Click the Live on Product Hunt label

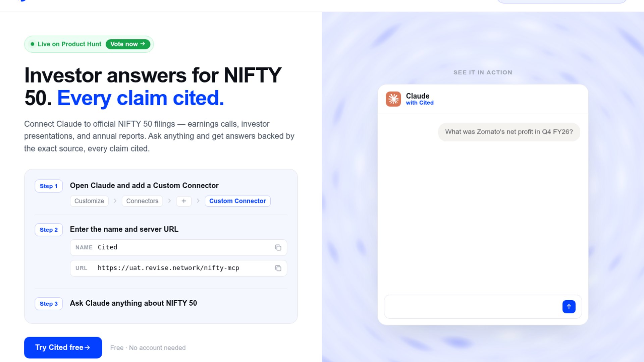pos(69,44)
